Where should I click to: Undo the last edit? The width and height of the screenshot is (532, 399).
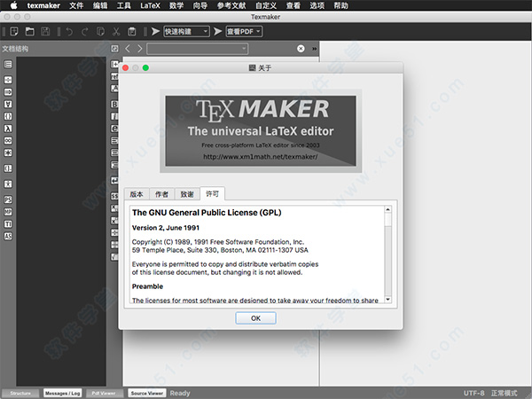[x=69, y=32]
